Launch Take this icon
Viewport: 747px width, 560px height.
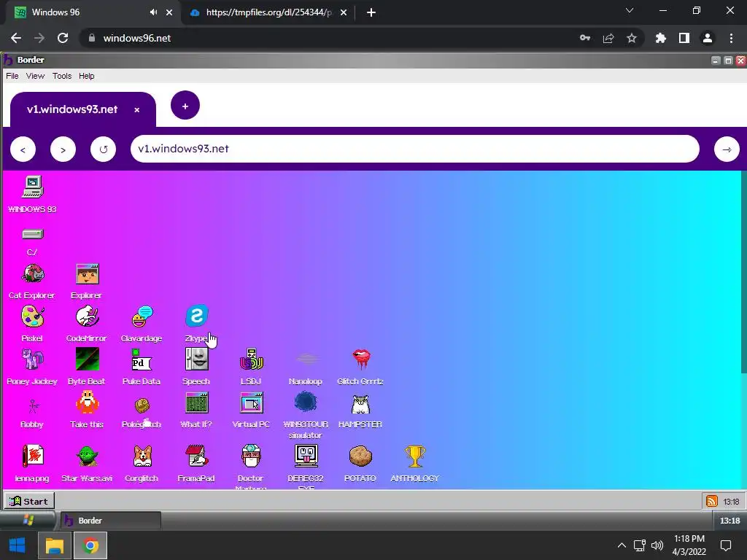coord(88,402)
